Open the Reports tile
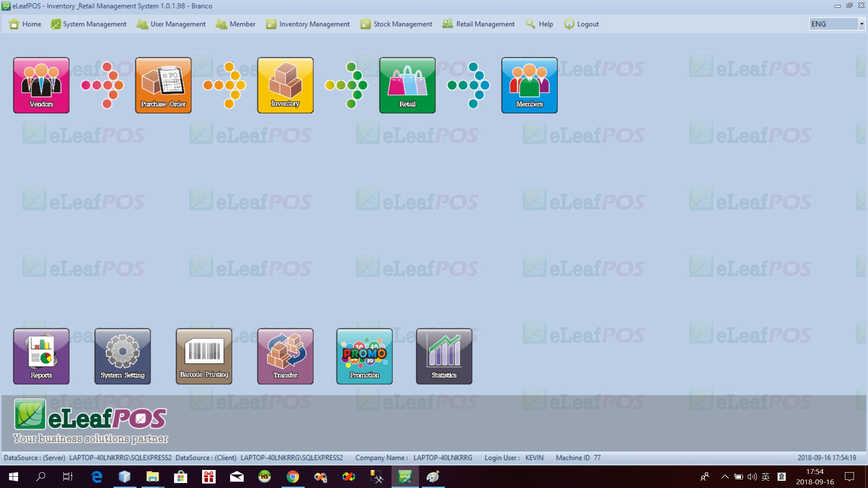The image size is (868, 488). tap(41, 356)
